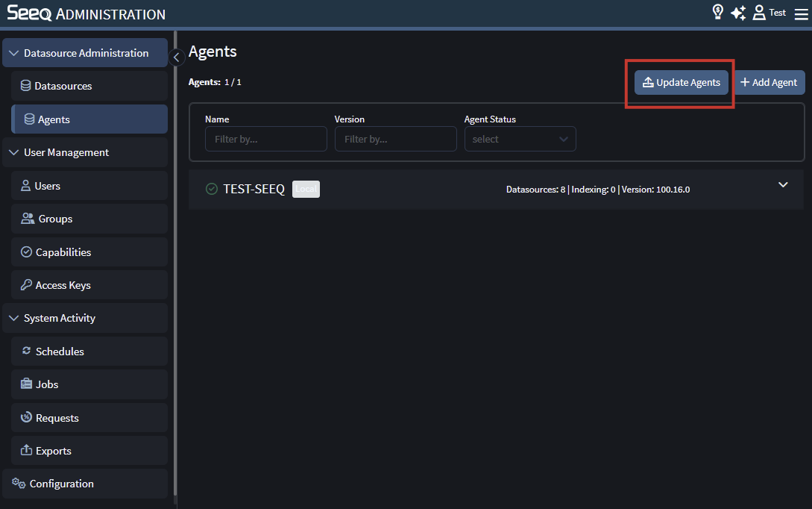Image resolution: width=812 pixels, height=509 pixels.
Task: Open Datasources in the sidebar
Action: [x=63, y=86]
